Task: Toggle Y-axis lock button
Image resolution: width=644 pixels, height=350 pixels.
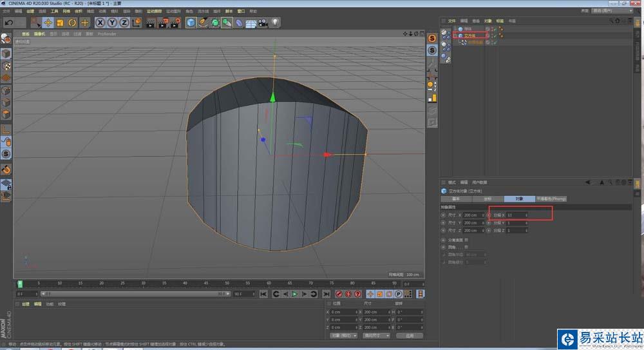Action: click(x=112, y=23)
